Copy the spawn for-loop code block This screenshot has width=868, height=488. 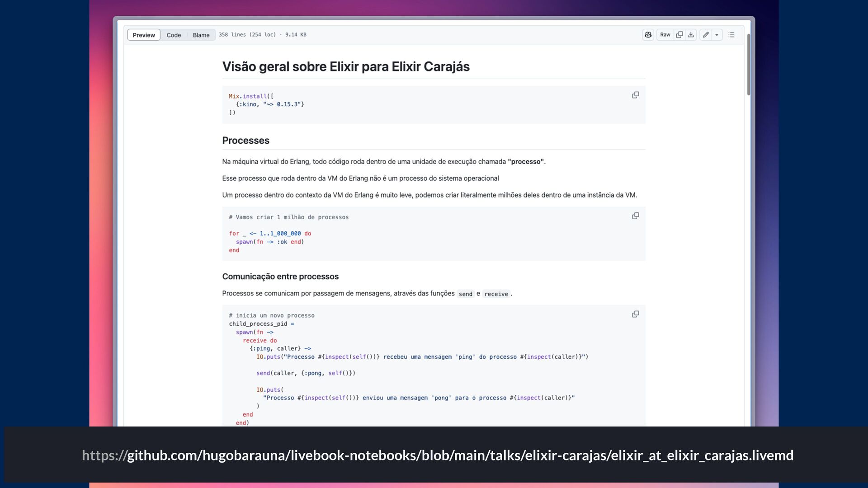[x=635, y=216]
